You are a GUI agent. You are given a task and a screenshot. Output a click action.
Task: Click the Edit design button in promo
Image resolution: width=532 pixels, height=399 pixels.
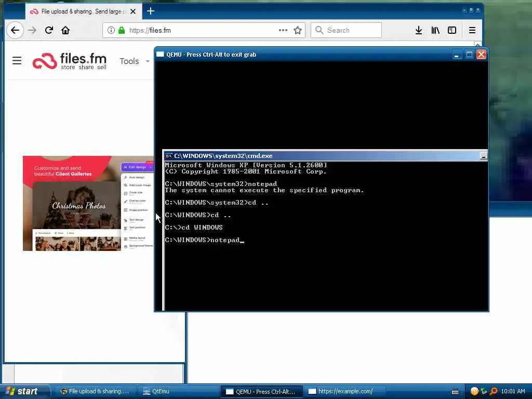pos(137,167)
